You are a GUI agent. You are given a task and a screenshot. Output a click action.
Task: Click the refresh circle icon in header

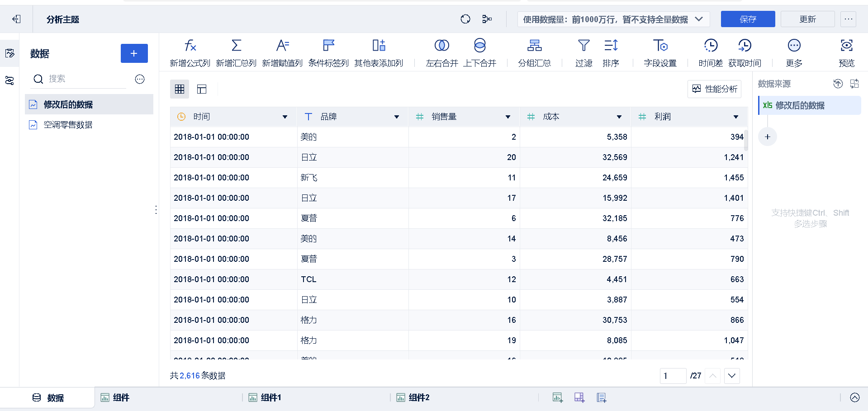tap(465, 19)
